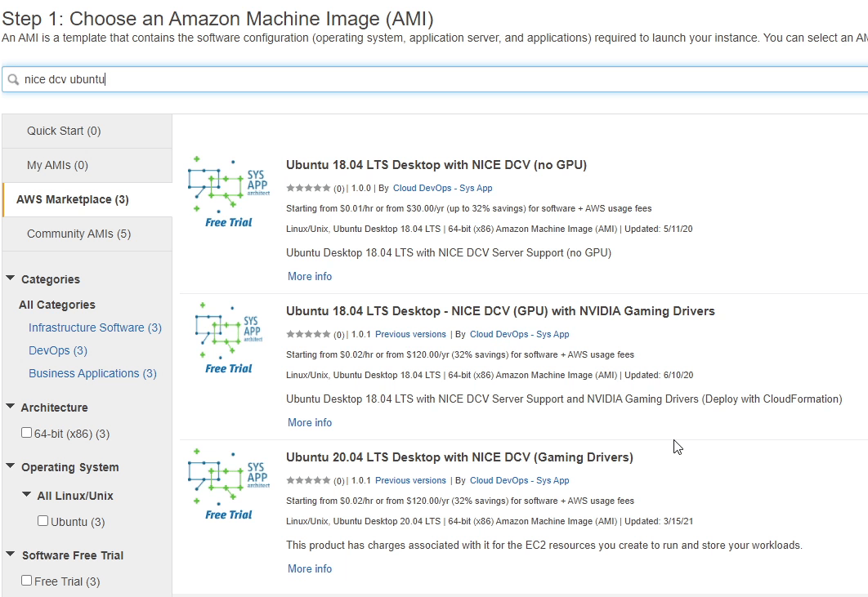The width and height of the screenshot is (868, 597).
Task: Select the My AMIs tab
Action: [59, 164]
